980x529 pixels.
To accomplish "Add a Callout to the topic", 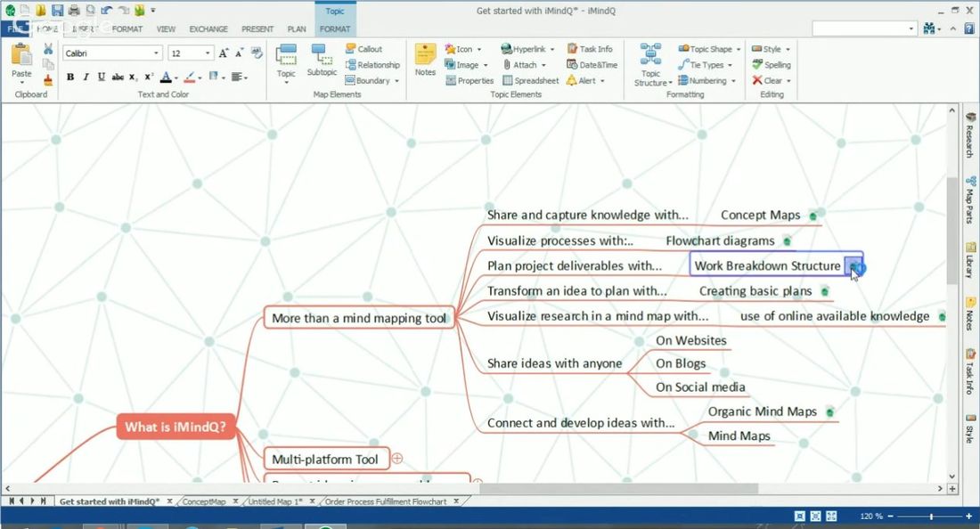I will coord(363,49).
